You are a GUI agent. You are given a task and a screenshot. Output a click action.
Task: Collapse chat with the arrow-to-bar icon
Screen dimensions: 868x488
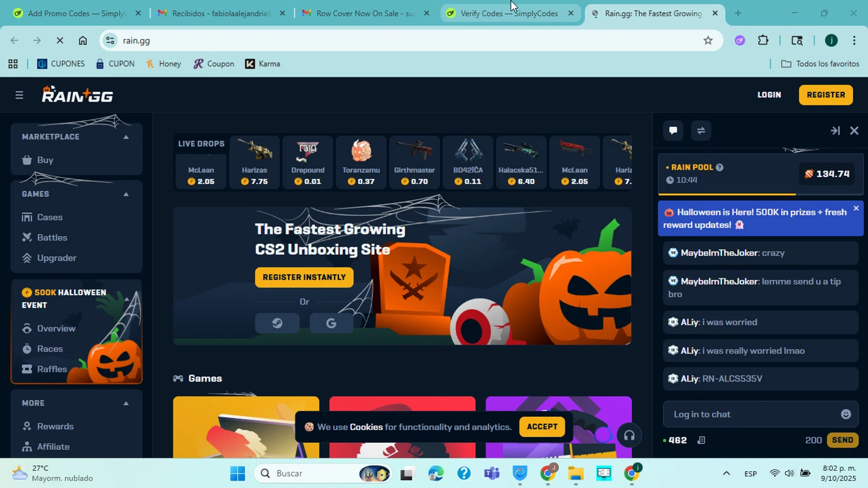[x=835, y=131]
